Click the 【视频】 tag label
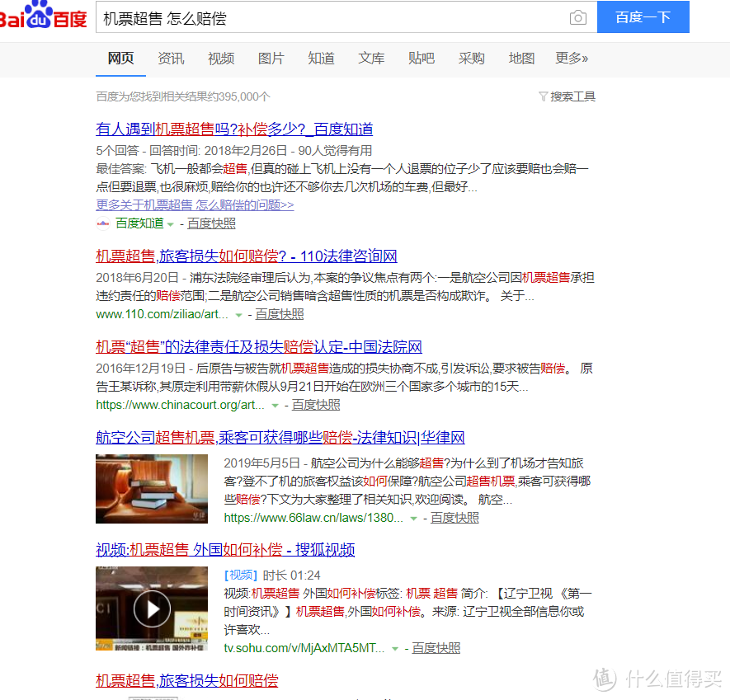730x700 pixels. [241, 576]
